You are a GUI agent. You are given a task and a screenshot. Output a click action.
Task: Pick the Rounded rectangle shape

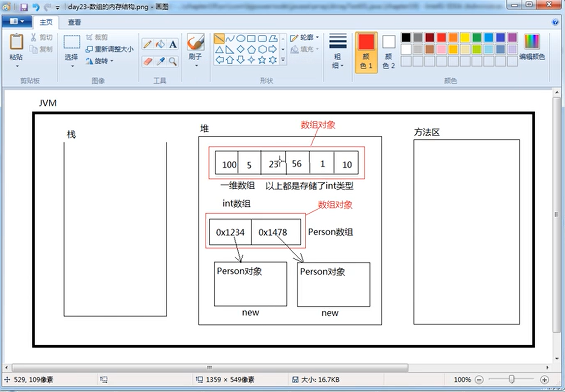pyautogui.click(x=262, y=39)
